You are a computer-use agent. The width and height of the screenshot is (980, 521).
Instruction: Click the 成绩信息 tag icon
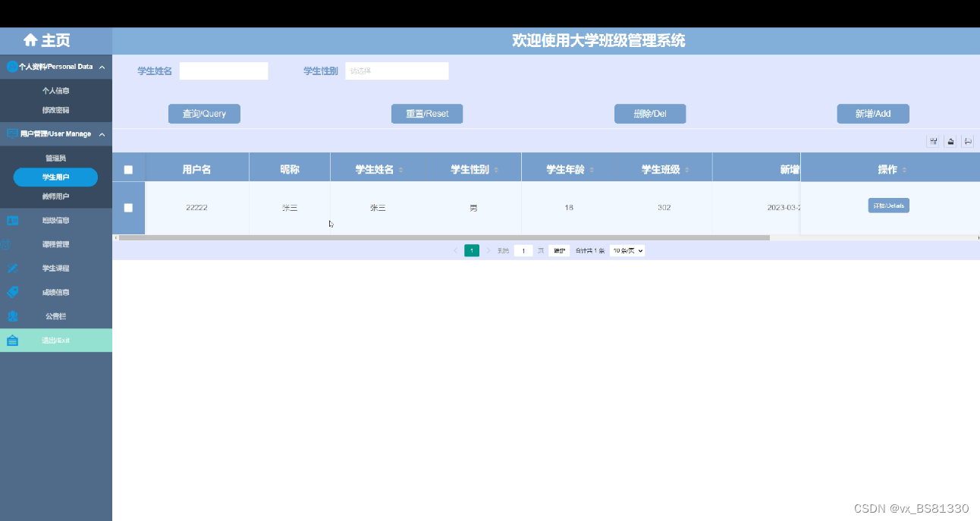click(12, 292)
